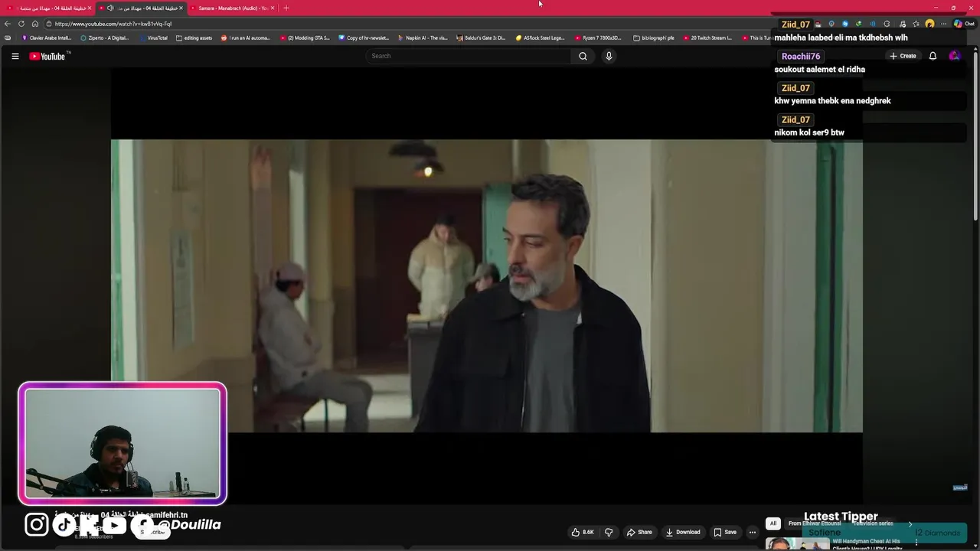Focus the YouTube search field
This screenshot has height=551, width=980.
pyautogui.click(x=469, y=56)
